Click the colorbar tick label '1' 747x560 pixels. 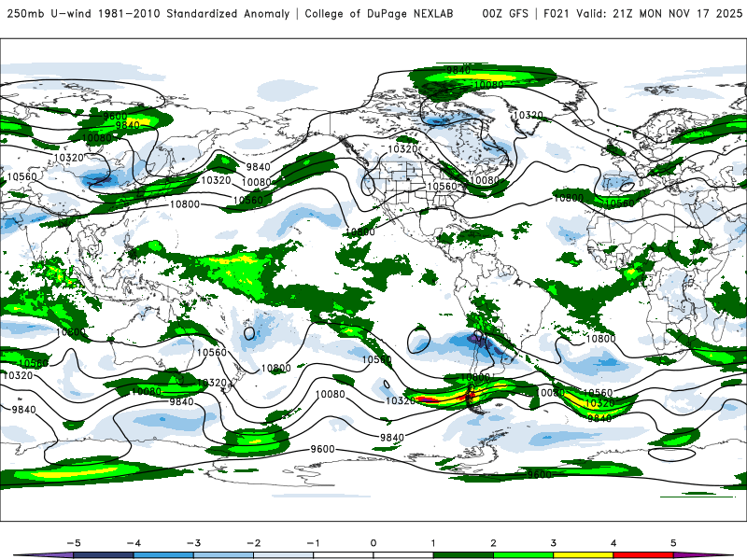(x=433, y=543)
